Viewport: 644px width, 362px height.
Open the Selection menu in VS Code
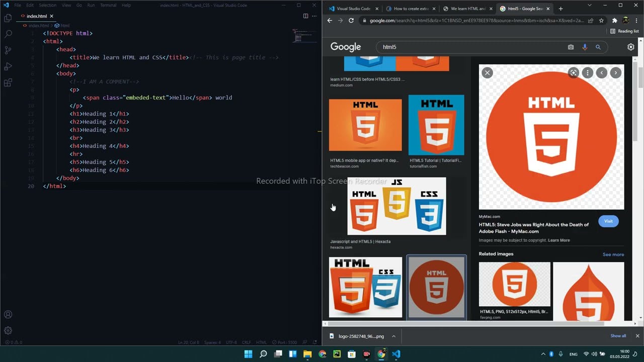pyautogui.click(x=48, y=5)
